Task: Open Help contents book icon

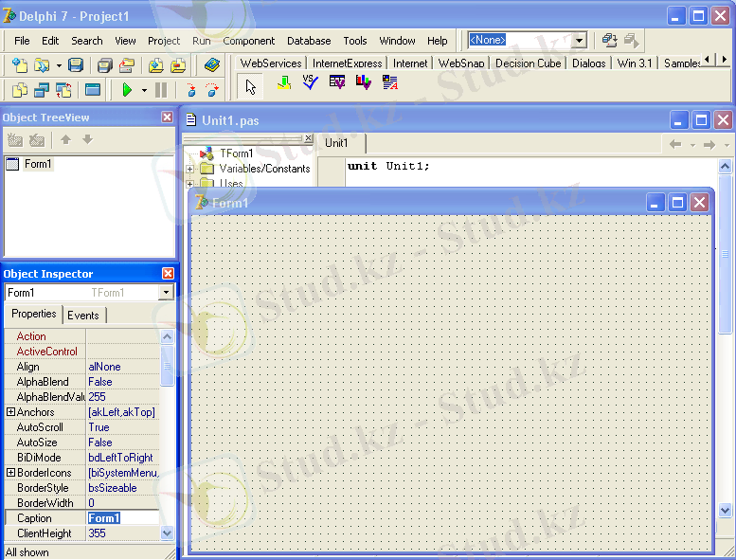Action: 212,65
